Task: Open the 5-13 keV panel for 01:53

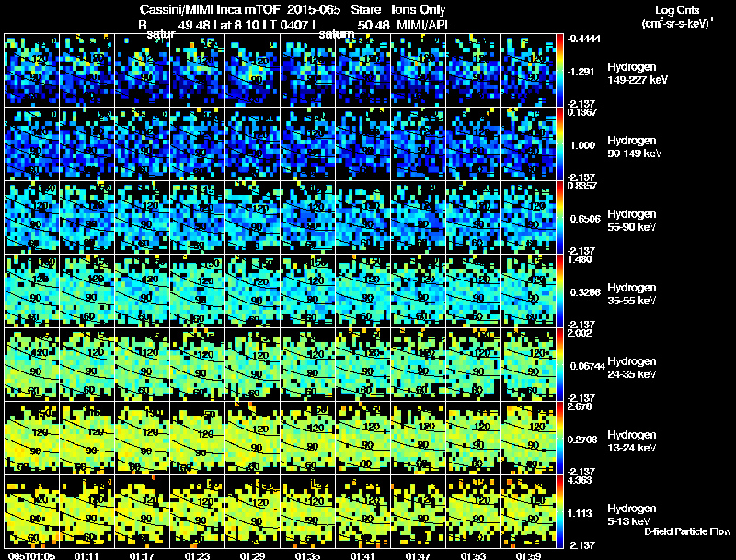Action: [473, 511]
